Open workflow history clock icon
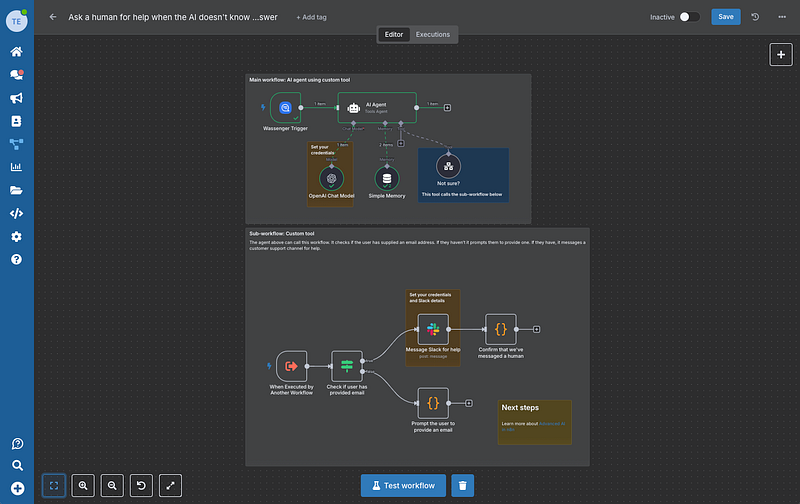The image size is (800, 504). pyautogui.click(x=755, y=17)
